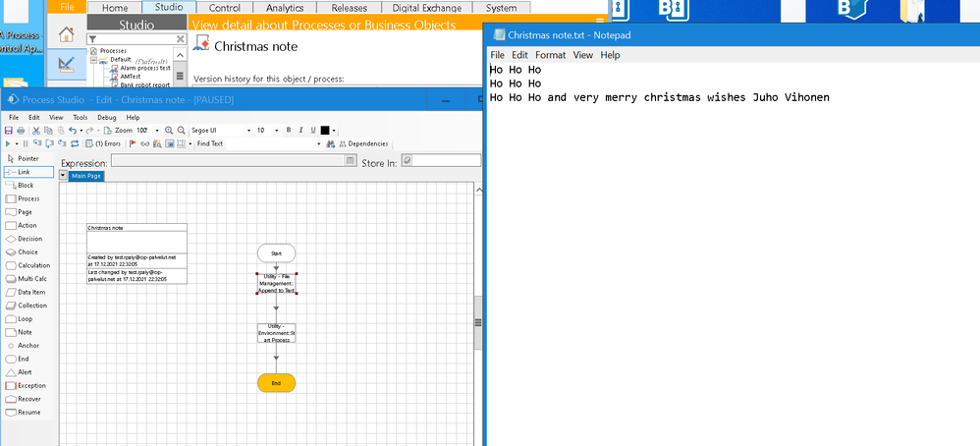Screen dimensions: 980x446
Task: Open the Debug menu in Process Studio
Action: tap(106, 117)
